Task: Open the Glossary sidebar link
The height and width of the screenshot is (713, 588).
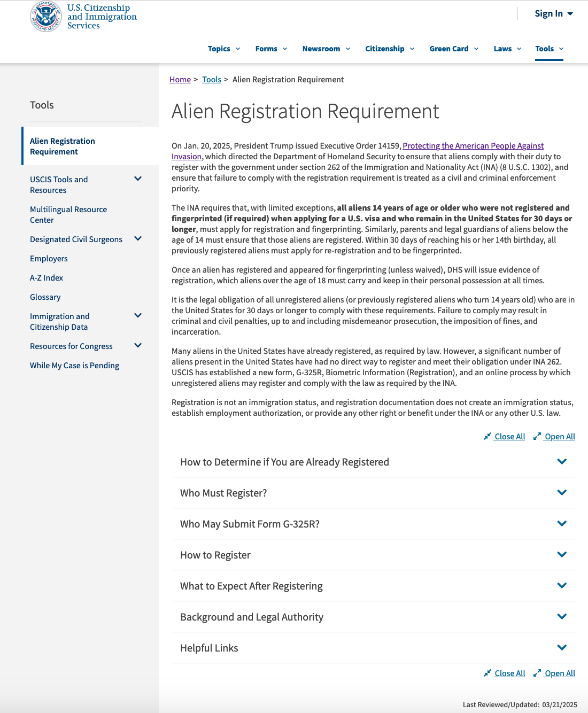Action: tap(45, 297)
